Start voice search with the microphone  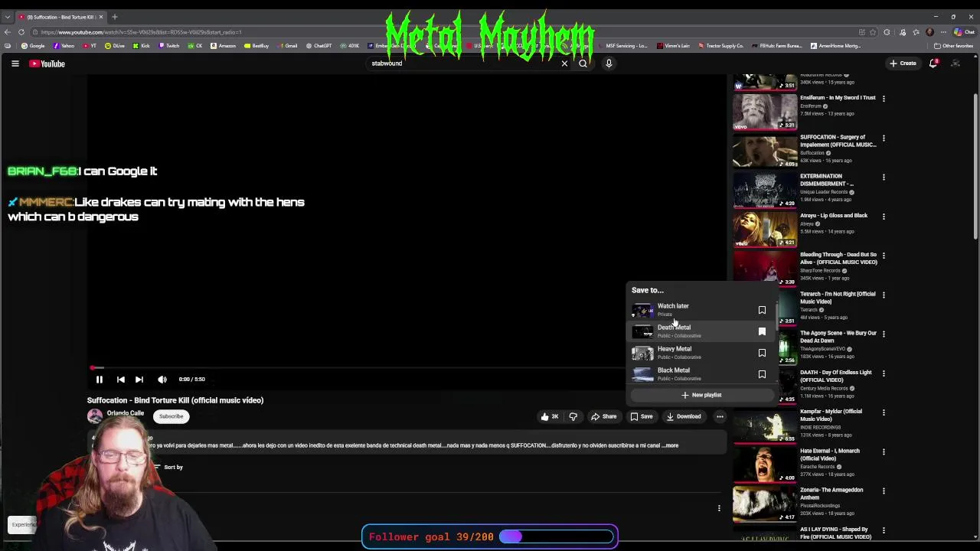(609, 64)
